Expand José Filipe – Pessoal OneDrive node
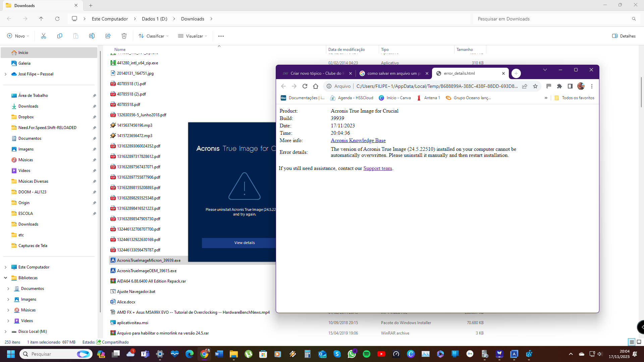 point(5,74)
